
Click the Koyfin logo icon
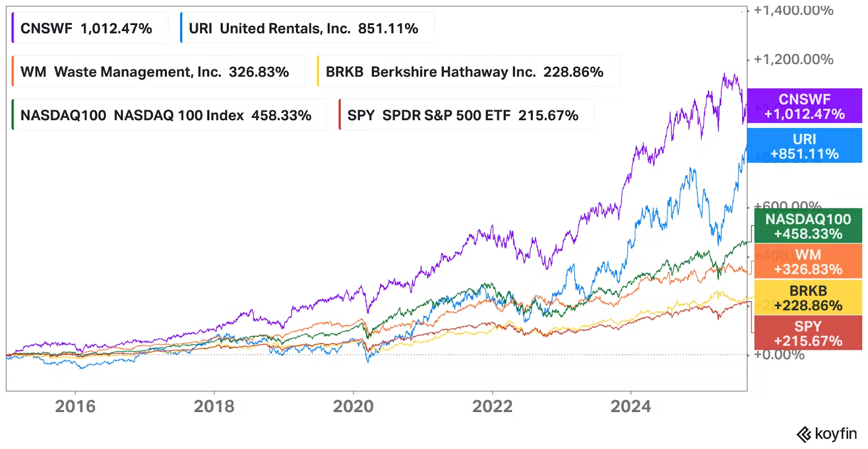(x=803, y=434)
